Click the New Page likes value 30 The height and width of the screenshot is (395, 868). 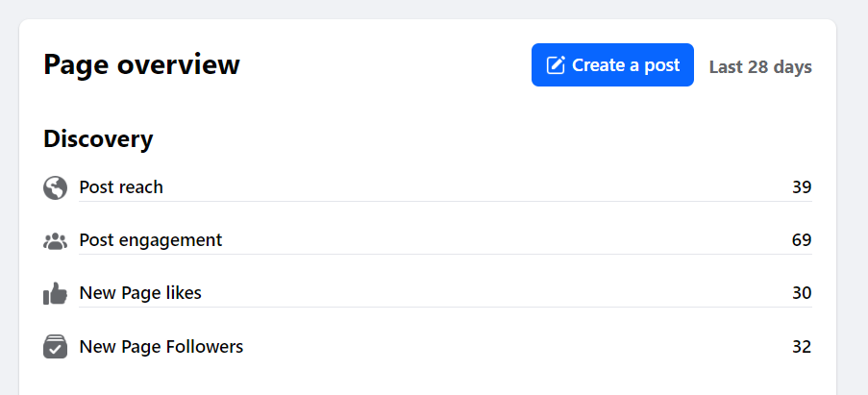802,293
